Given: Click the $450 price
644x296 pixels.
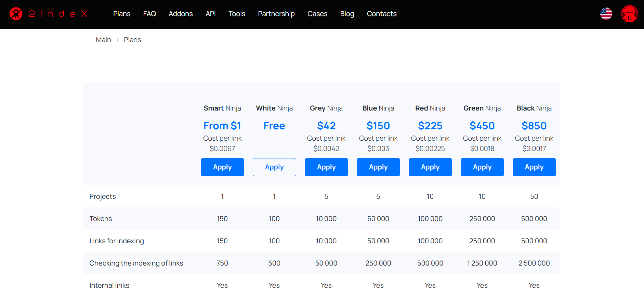Looking at the screenshot, I should point(482,126).
